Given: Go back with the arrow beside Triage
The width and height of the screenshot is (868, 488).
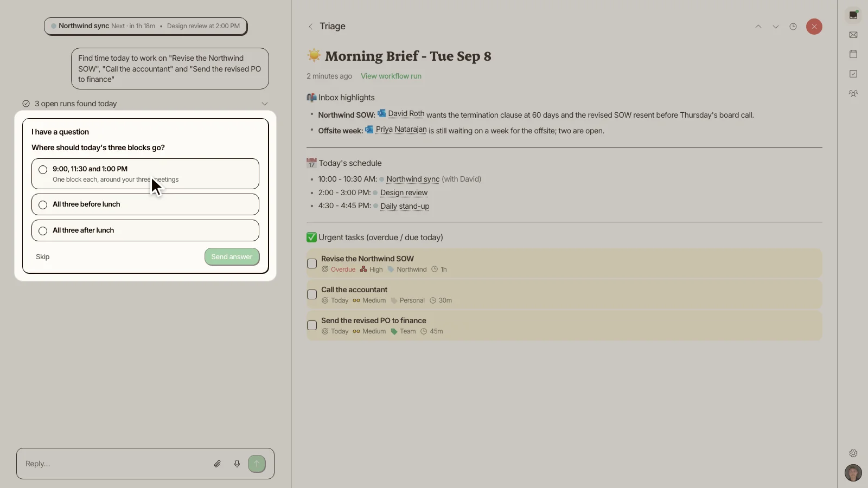Looking at the screenshot, I should coord(310,27).
